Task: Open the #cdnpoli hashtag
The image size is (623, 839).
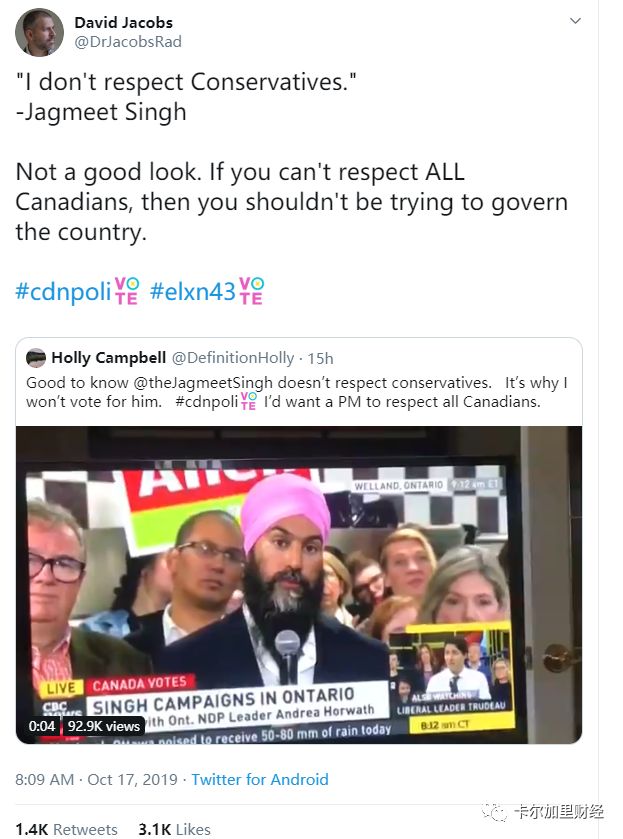Action: (63, 292)
